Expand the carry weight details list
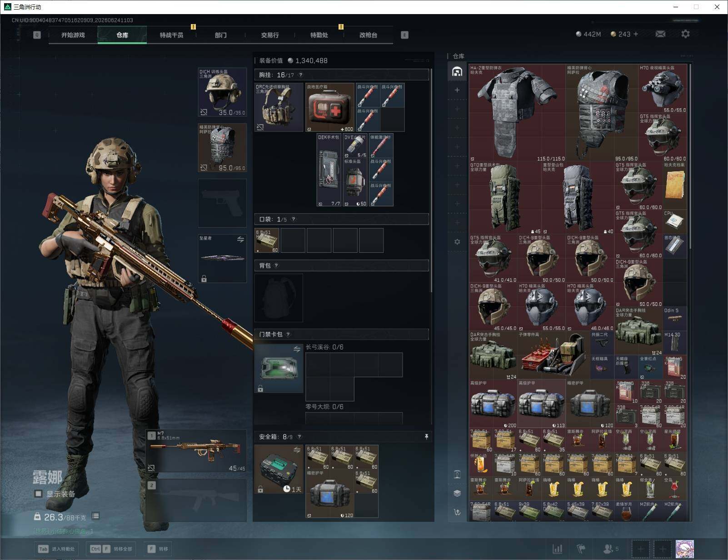This screenshot has width=728, height=560. point(95,516)
